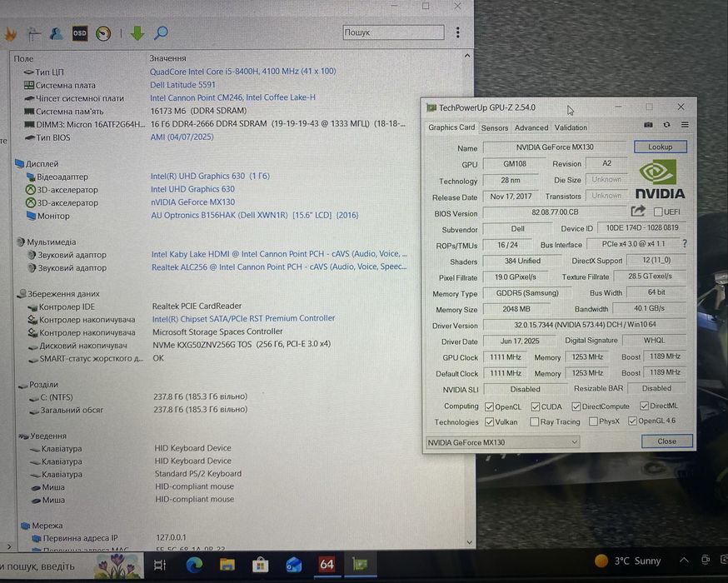Viewport: 728px width, 583px height.
Task: Click the weather 3°C Sunny widget
Action: 627,561
